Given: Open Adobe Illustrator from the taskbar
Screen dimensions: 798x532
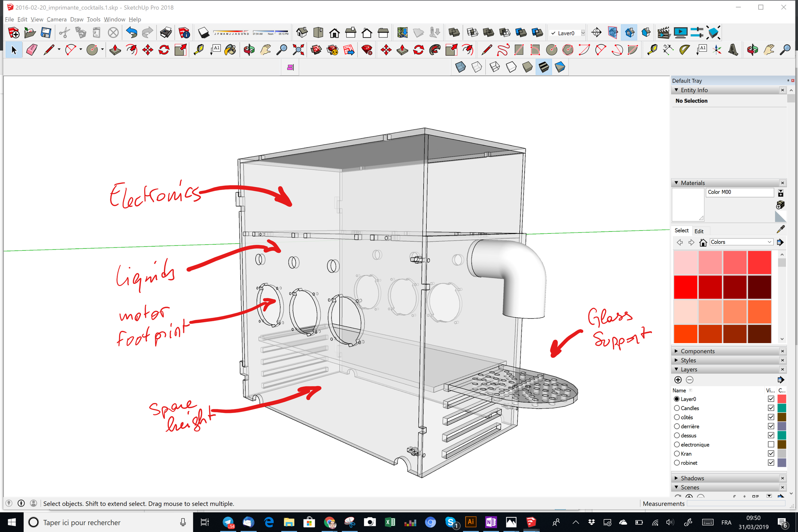Looking at the screenshot, I should [x=471, y=522].
